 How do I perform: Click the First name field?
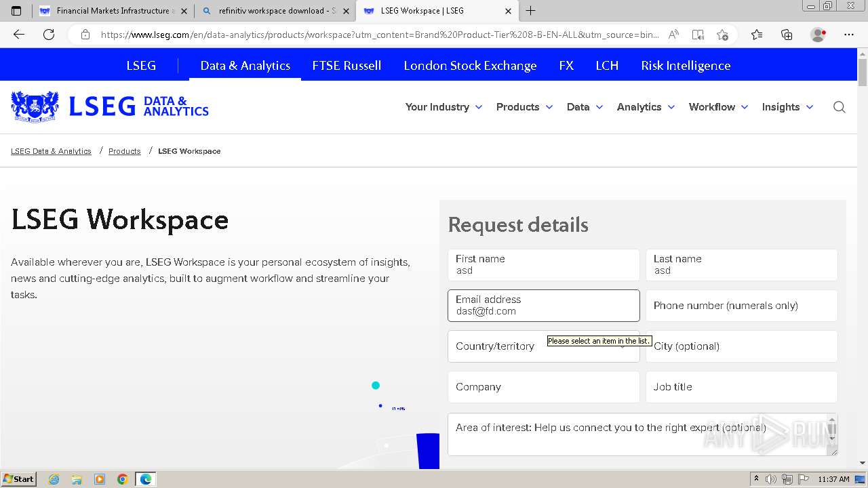coord(543,265)
